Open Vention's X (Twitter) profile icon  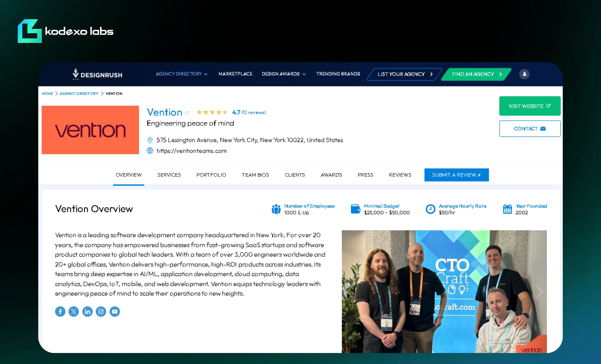click(x=74, y=311)
